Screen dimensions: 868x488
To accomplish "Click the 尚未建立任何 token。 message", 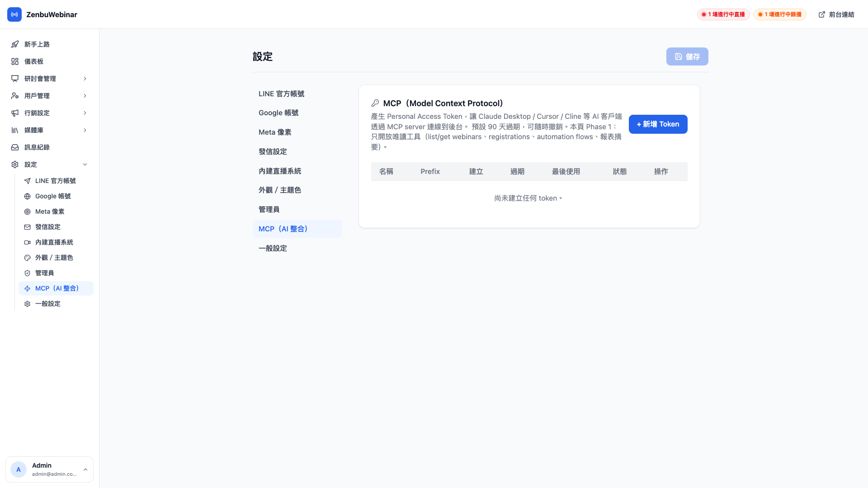I will click(529, 198).
